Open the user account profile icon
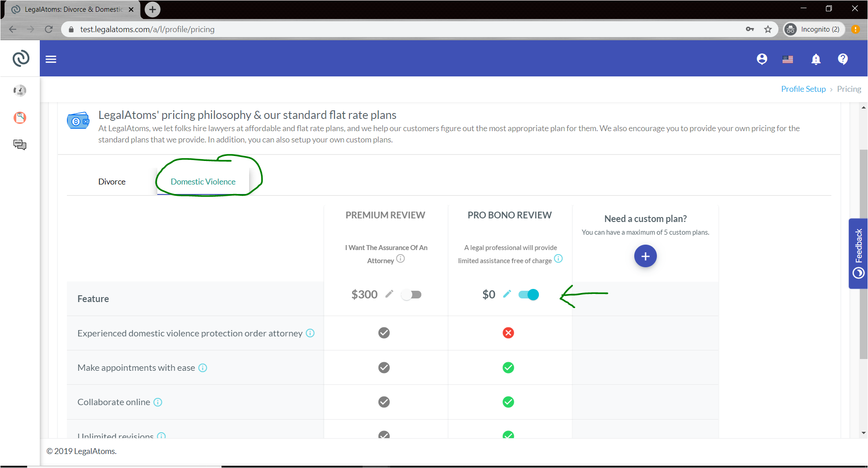This screenshot has width=868, height=468. [x=762, y=59]
